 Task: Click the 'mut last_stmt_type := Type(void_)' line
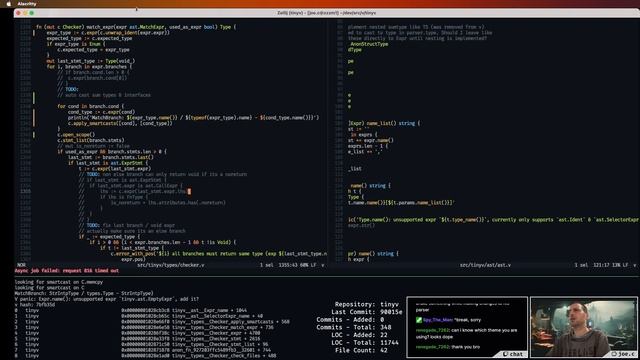tap(91, 61)
